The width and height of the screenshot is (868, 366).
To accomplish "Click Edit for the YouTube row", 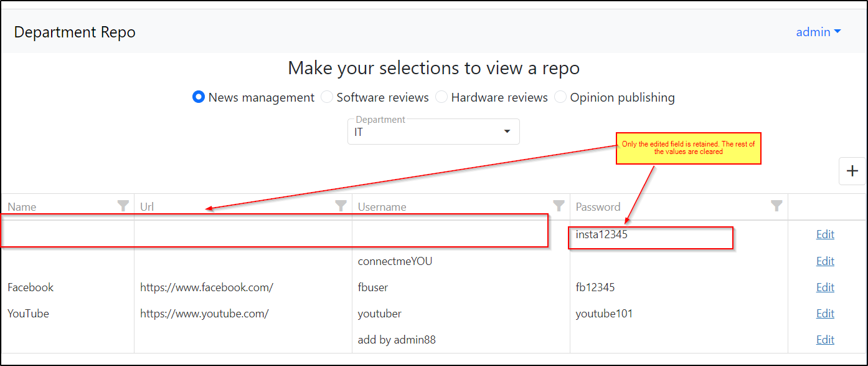I will pyautogui.click(x=825, y=314).
